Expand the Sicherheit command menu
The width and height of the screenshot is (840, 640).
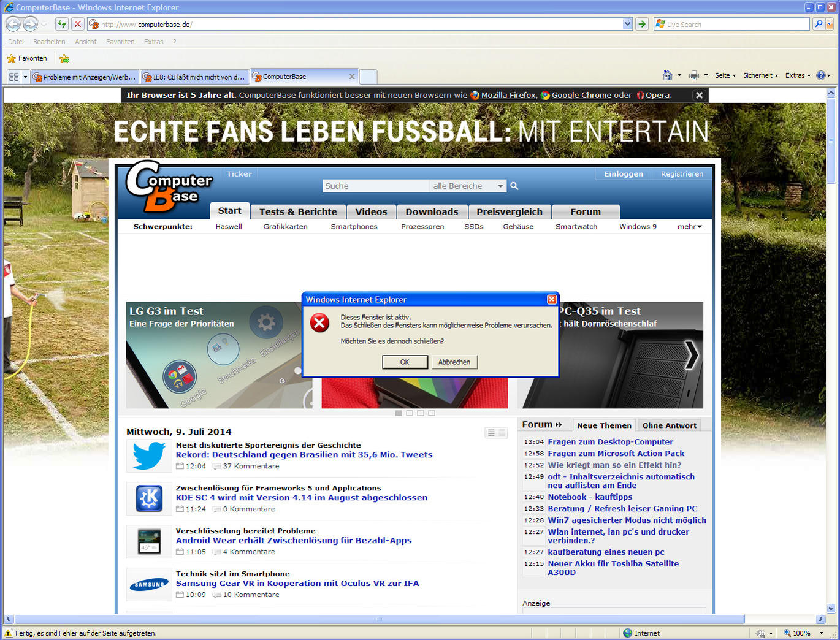pos(760,75)
